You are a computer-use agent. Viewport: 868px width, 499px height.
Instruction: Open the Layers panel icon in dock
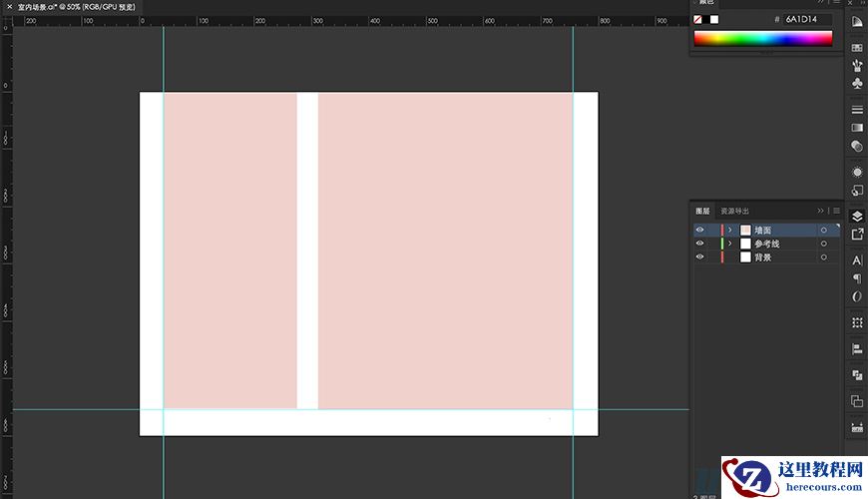857,216
